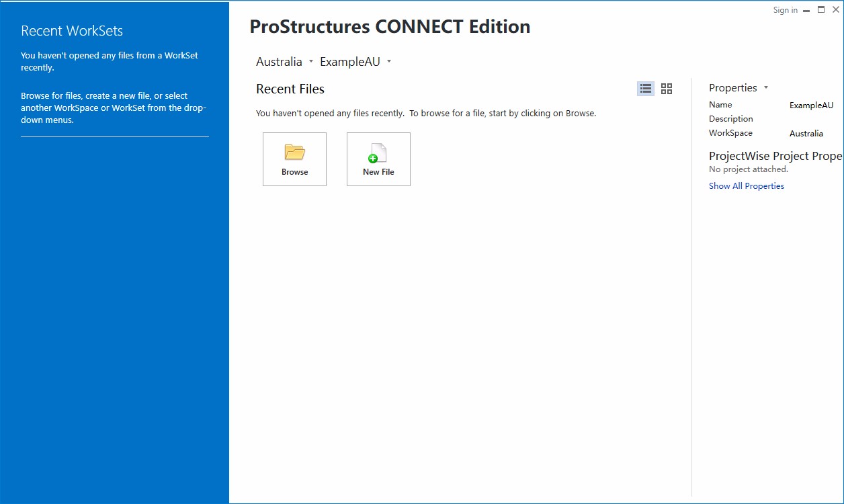Open the Browse tile to find files
The image size is (844, 504).
[294, 159]
